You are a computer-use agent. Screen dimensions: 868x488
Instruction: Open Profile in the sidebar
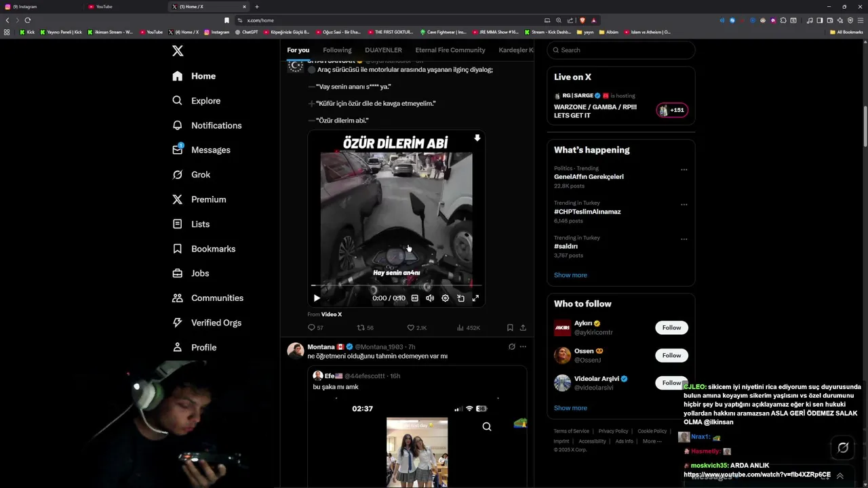coord(195,347)
